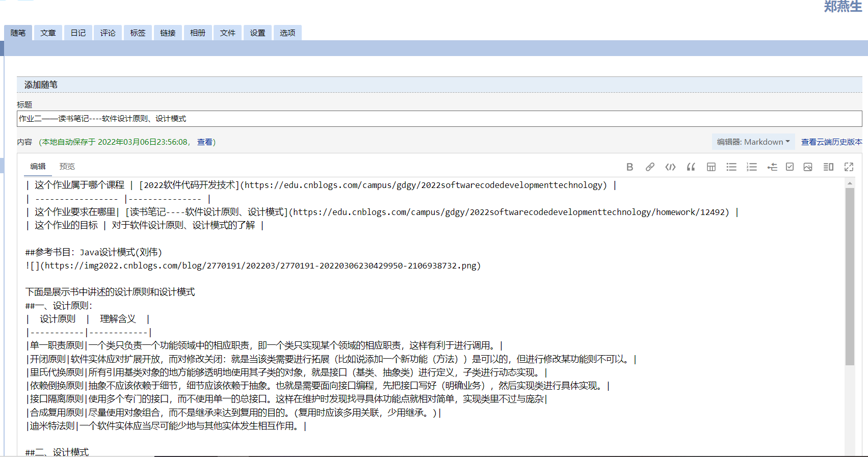The image size is (868, 457).
Task: Click the '添加随笔' section header
Action: [x=41, y=85]
